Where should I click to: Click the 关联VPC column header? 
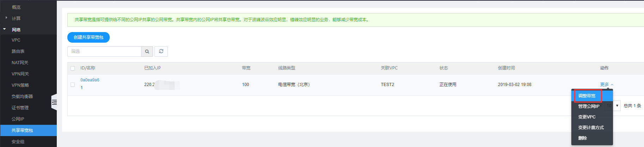[x=389, y=68]
